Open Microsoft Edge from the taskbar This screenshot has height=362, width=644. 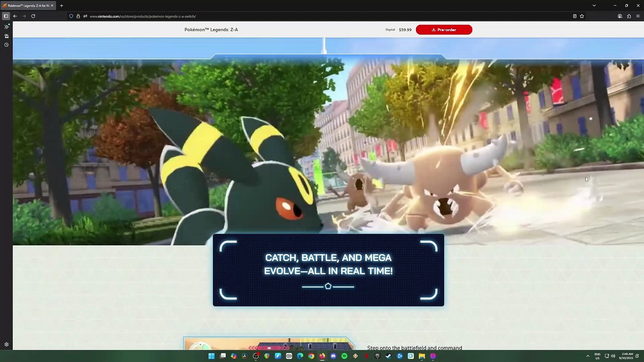(x=300, y=356)
